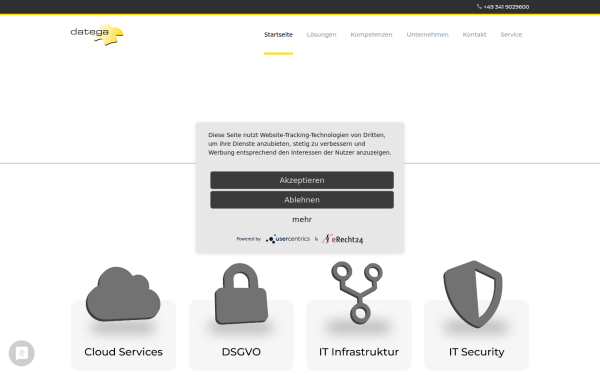The image size is (600, 375).
Task: Click the cookie notice text paragraph
Action: point(300,144)
